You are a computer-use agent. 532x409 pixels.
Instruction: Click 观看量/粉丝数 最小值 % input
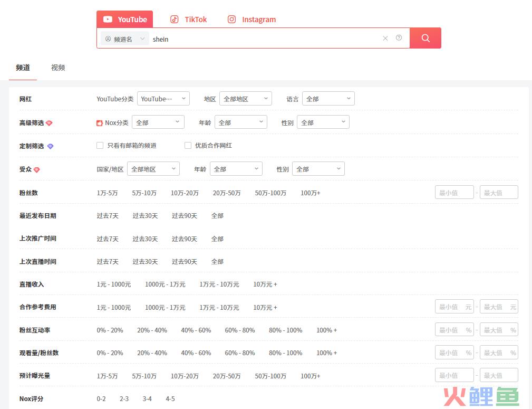click(454, 353)
